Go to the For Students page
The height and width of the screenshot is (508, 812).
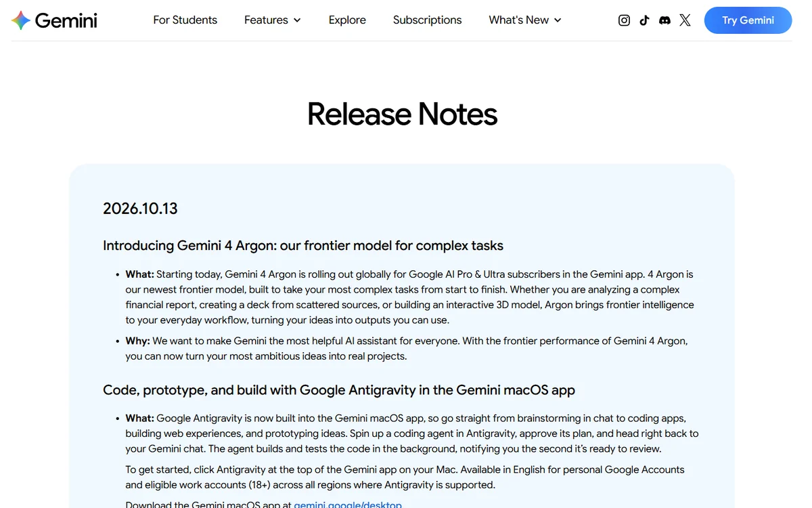(185, 20)
